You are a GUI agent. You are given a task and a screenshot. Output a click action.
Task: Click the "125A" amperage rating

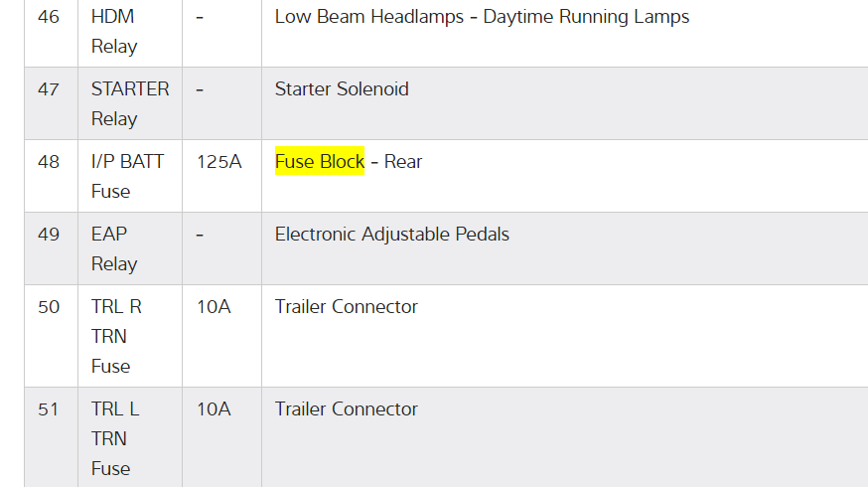point(219,161)
